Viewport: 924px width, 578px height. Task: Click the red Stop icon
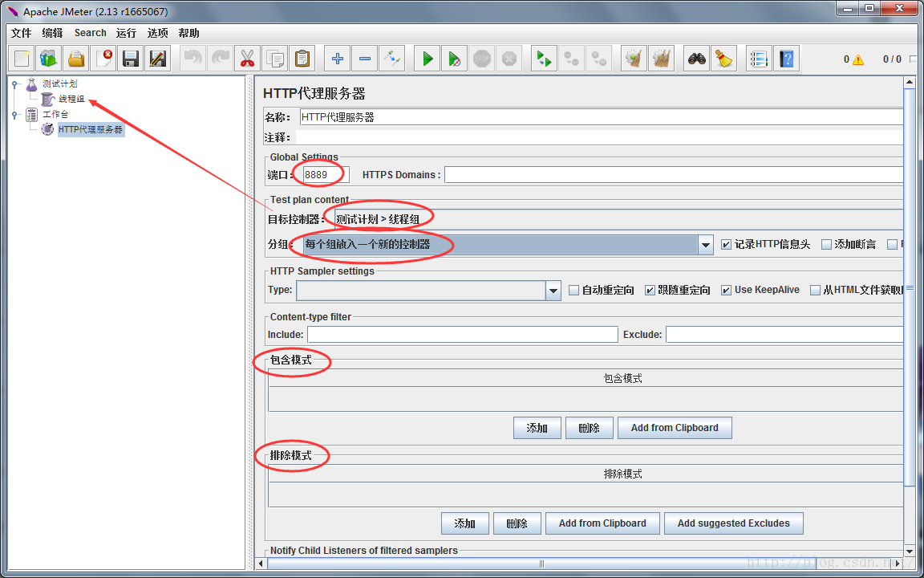(481, 59)
